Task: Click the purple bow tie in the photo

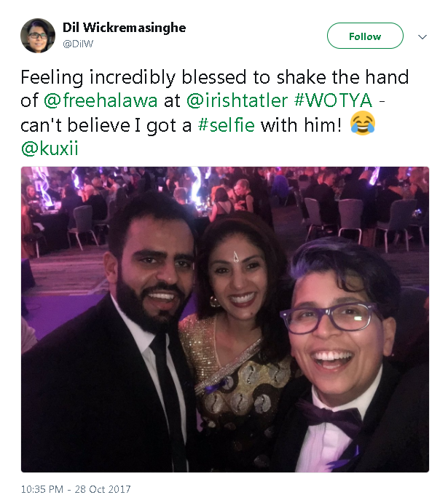Action: coord(332,419)
